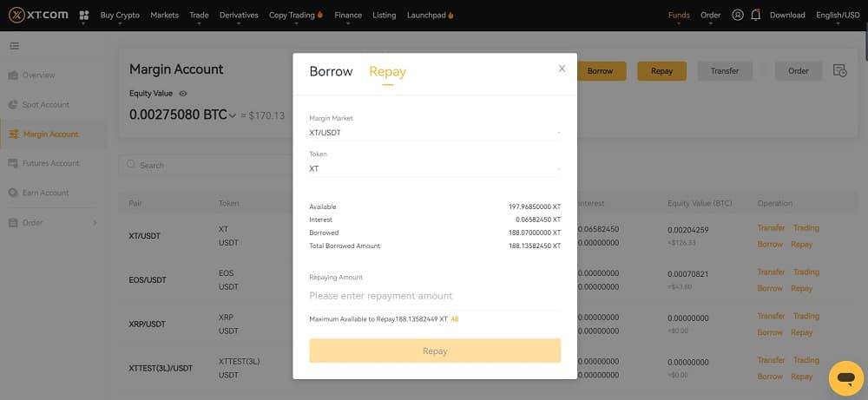Open the margin history icon next to Order
868x400 pixels.
pos(839,71)
